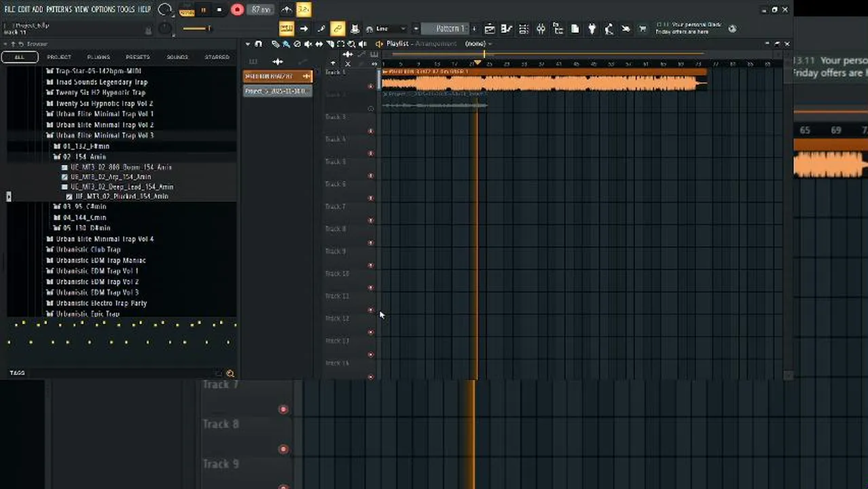
Task: Click the red record button
Action: coord(237,10)
